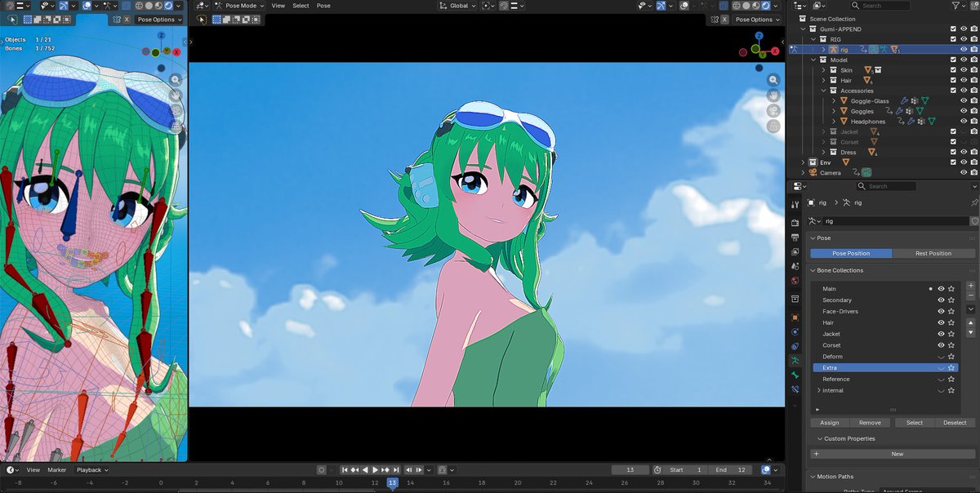Add a bone collection with plus icon
This screenshot has height=493, width=980.
point(970,286)
